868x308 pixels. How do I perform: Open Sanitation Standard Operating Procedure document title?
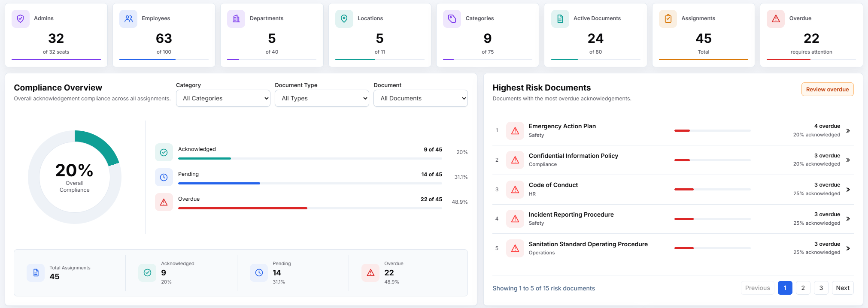click(x=588, y=244)
